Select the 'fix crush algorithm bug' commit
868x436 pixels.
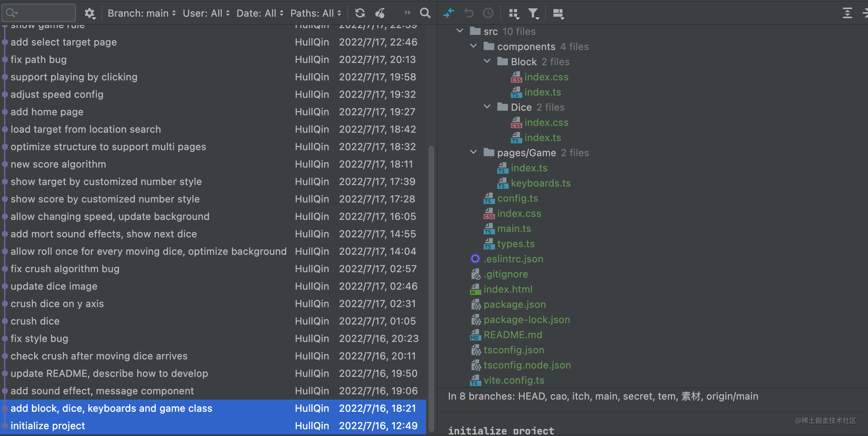(x=65, y=269)
